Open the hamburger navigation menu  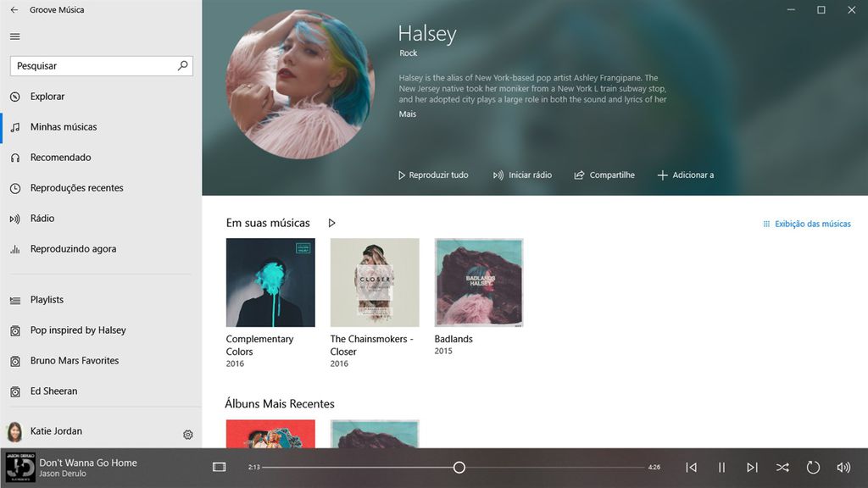15,36
